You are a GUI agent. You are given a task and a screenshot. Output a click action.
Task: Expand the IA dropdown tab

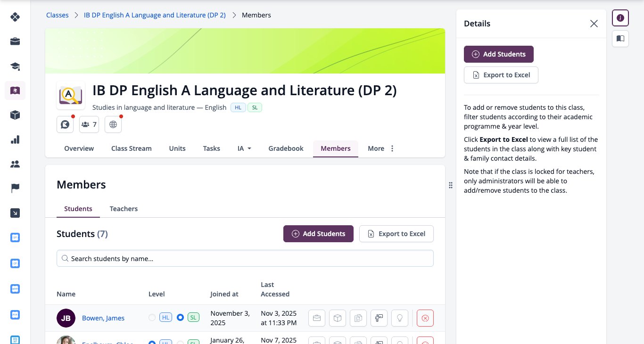coord(244,148)
